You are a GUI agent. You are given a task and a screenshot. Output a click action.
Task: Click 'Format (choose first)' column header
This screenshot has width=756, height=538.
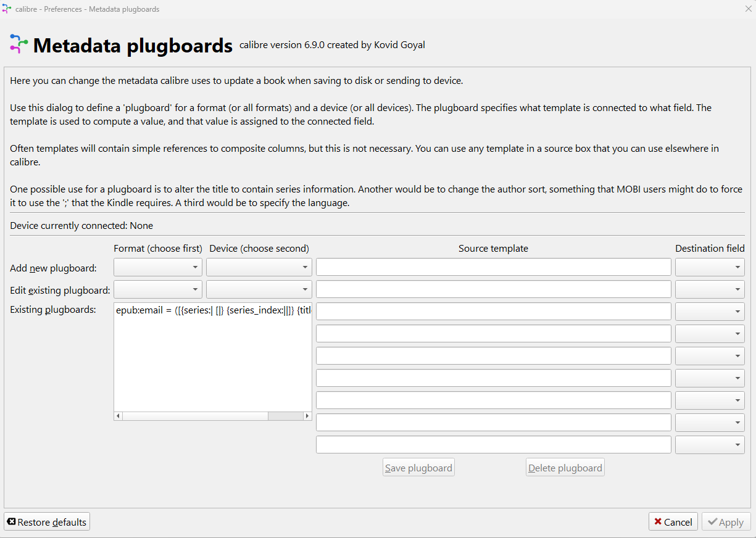click(158, 248)
